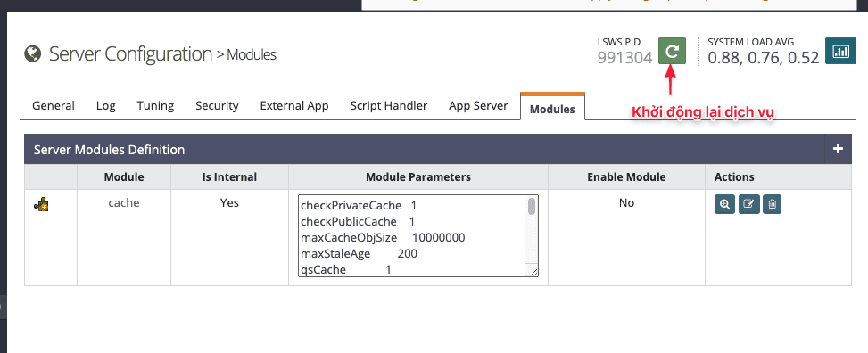View cache module details with magnifier icon
868x353 pixels.
point(724,204)
